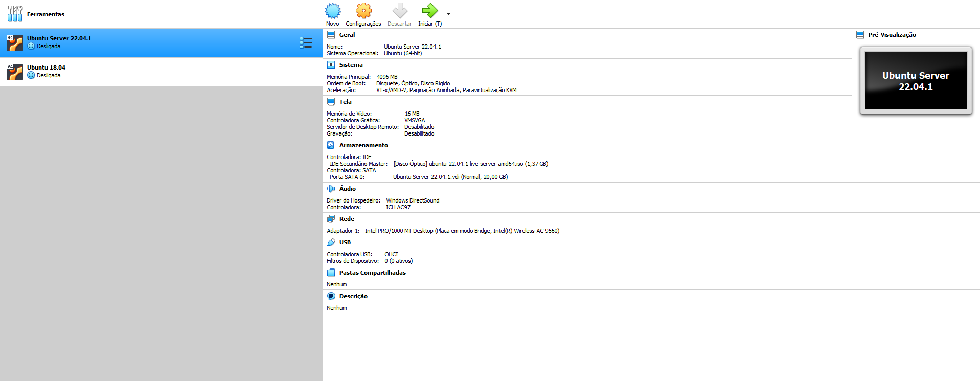This screenshot has height=381, width=980.
Task: Click the Pastas Compartilhadas folder icon
Action: point(331,273)
